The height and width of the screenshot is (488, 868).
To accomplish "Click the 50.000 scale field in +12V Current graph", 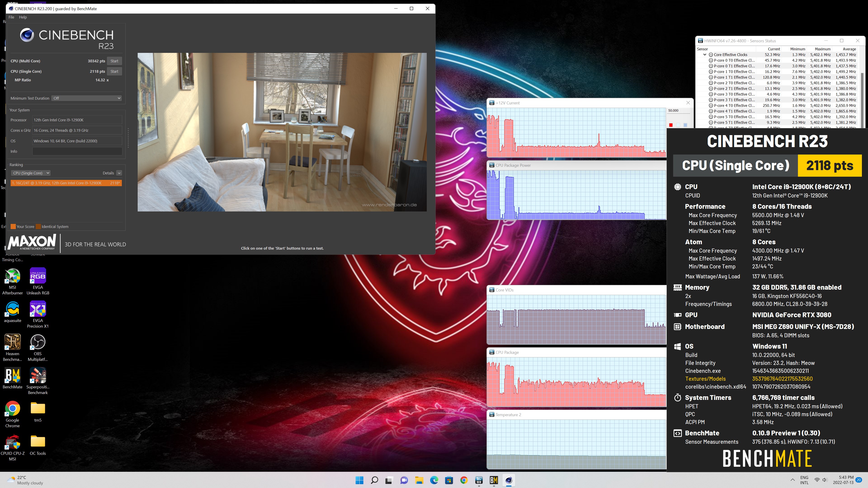I will [678, 110].
